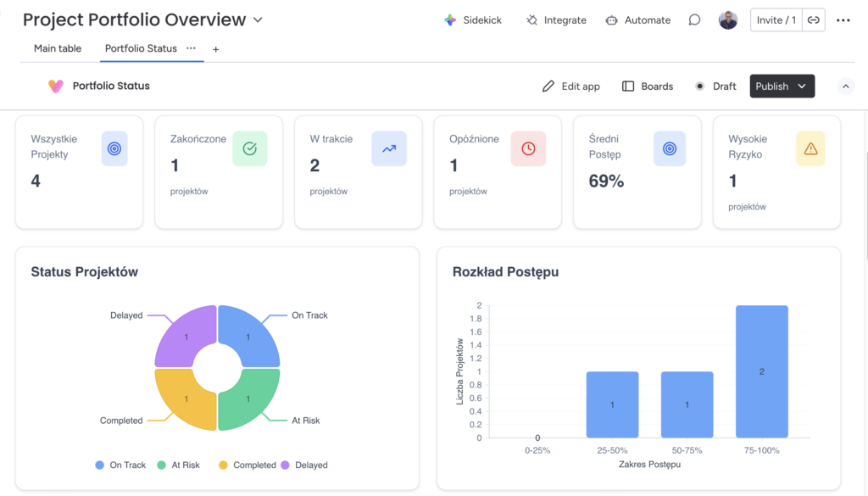Open the three-dot options menu at top right
Screen dimensions: 868x496
click(843, 20)
